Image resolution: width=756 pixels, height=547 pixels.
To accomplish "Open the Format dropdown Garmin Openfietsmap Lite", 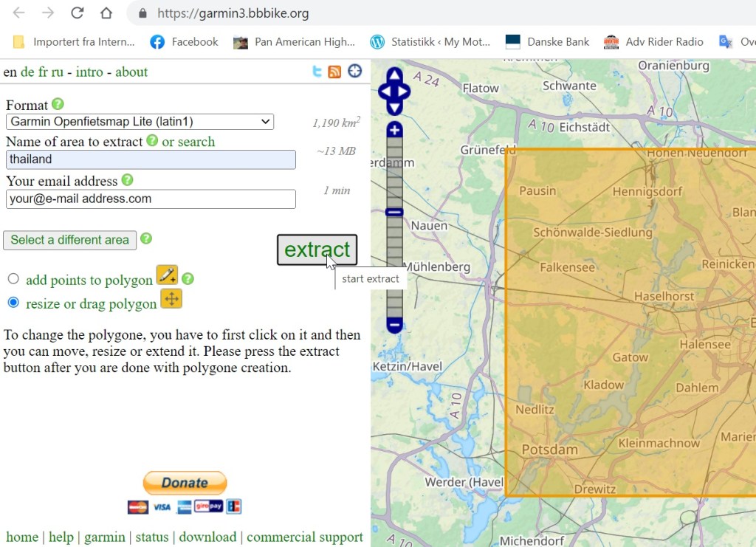I will 140,122.
